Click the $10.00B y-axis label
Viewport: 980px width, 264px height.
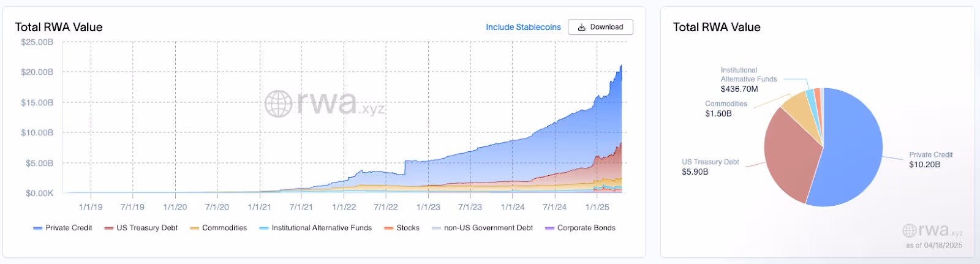[37, 133]
